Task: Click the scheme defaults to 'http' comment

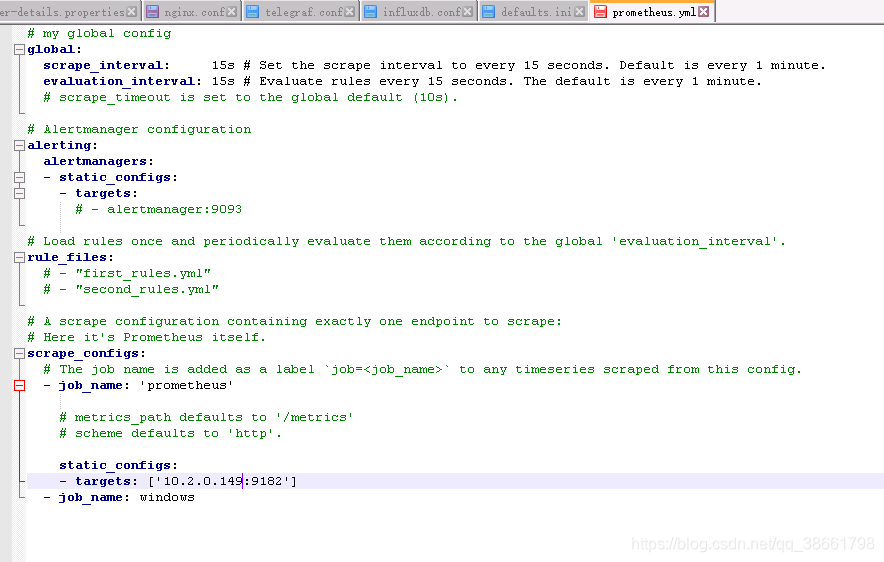Action: (171, 433)
